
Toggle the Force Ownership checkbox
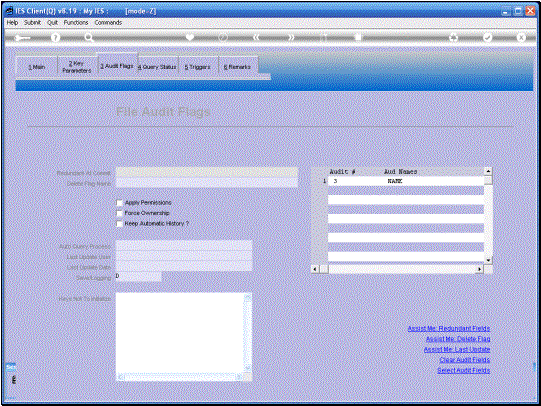[x=119, y=213]
